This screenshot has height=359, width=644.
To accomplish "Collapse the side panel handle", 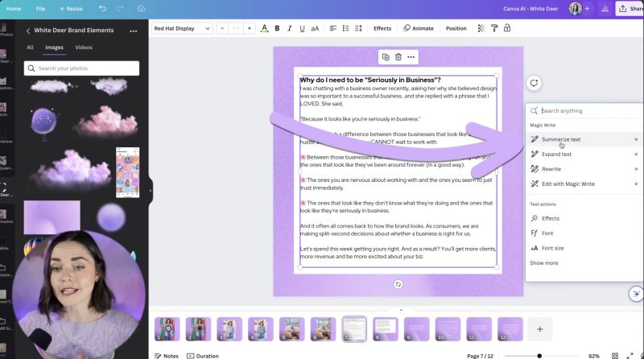I will (x=151, y=191).
